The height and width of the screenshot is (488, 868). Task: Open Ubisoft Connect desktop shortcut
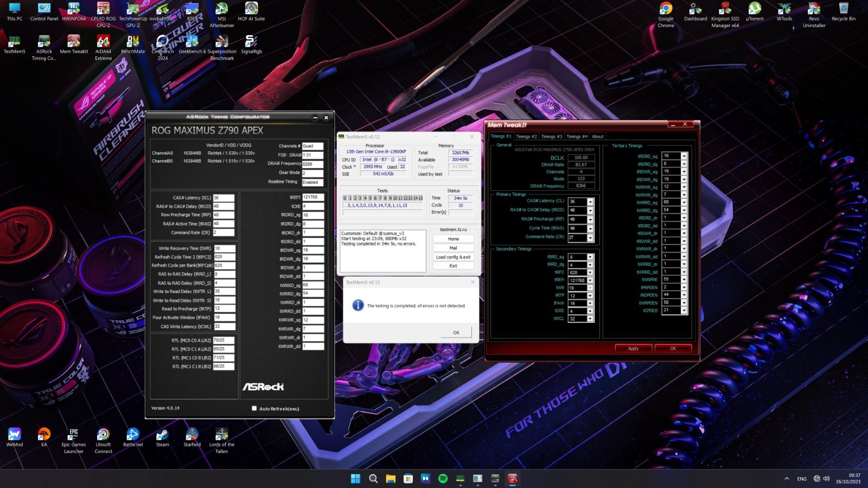tap(103, 441)
